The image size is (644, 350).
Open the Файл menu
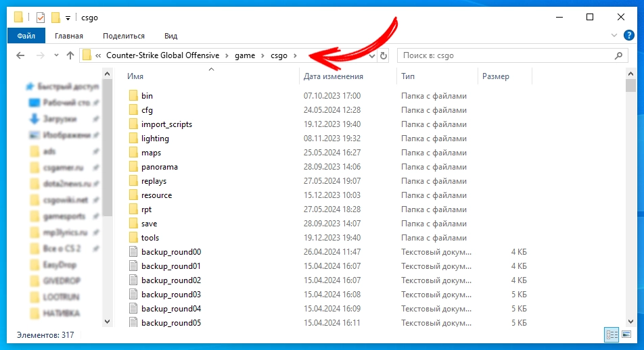point(26,36)
